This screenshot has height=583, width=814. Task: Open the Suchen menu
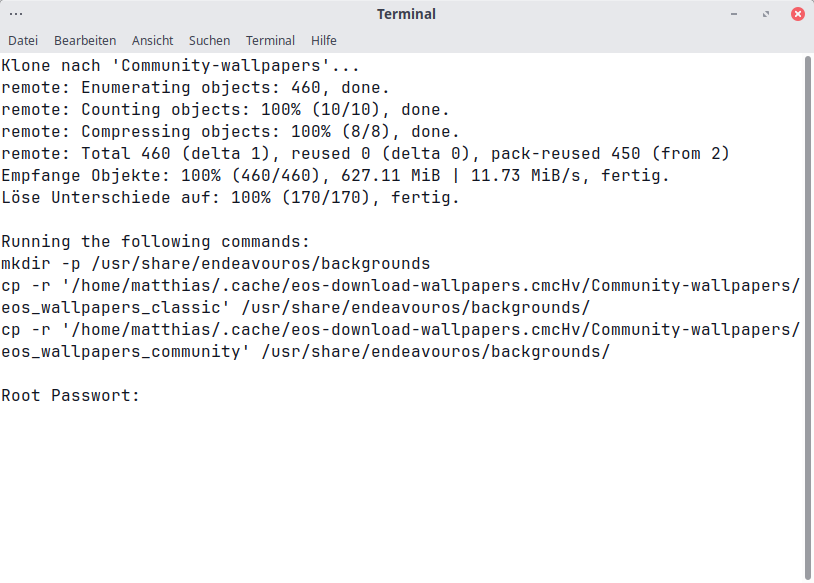coord(209,41)
